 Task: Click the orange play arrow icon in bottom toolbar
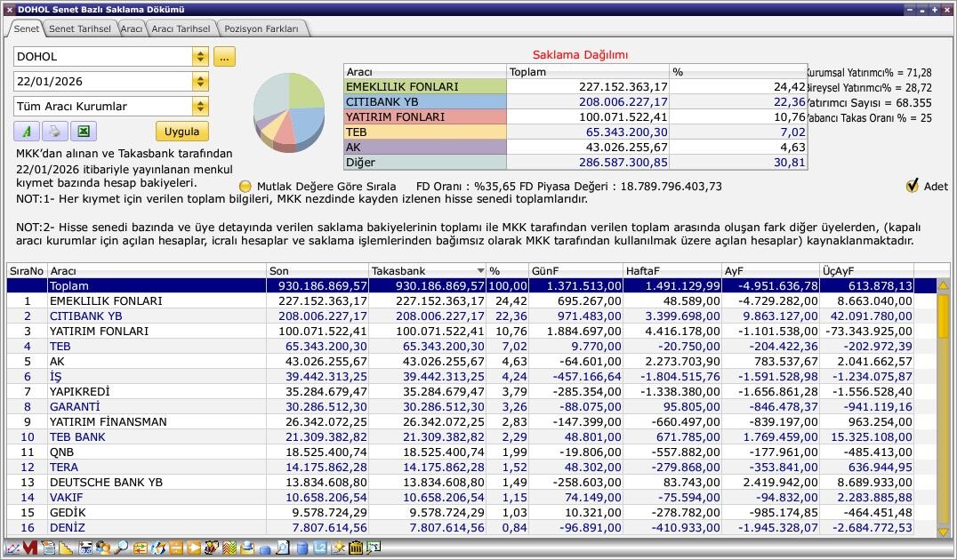(x=194, y=548)
